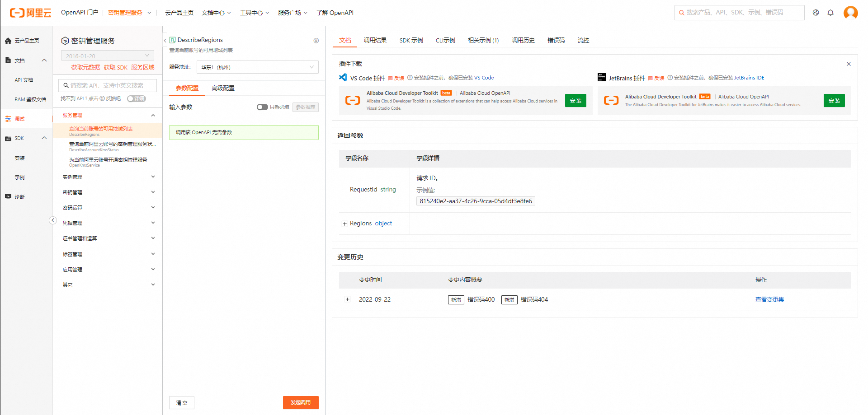Open the 服务地址 region dropdown
Viewport: 868px width, 415px height.
click(x=258, y=67)
